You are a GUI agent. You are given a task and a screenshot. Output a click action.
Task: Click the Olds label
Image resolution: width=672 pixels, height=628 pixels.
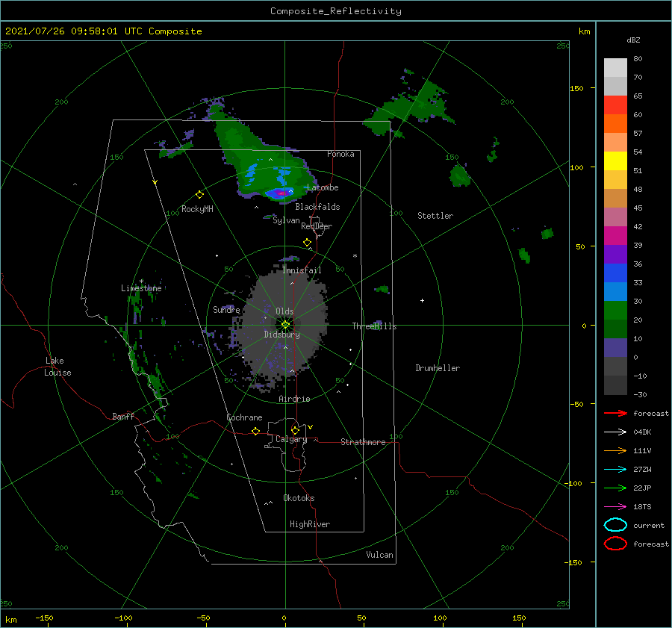[x=284, y=311]
